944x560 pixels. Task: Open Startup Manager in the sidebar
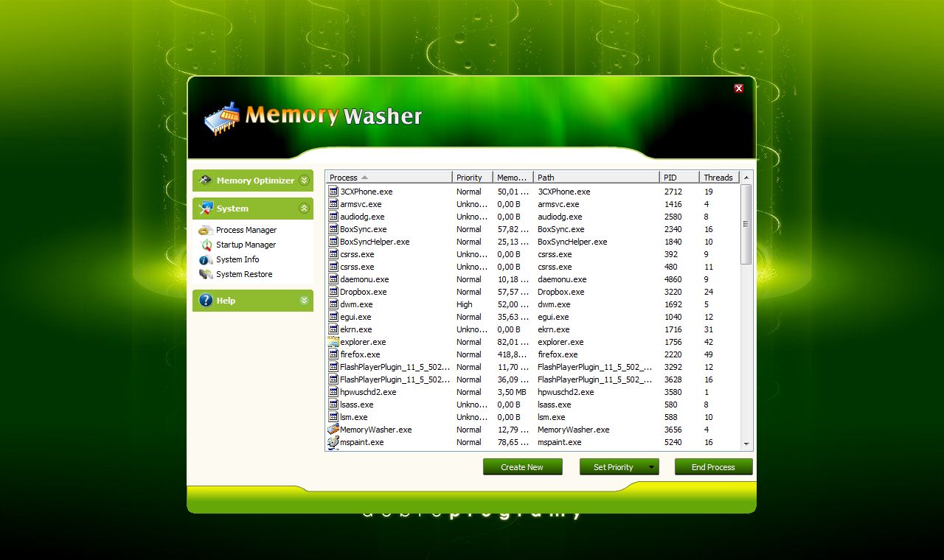point(246,245)
